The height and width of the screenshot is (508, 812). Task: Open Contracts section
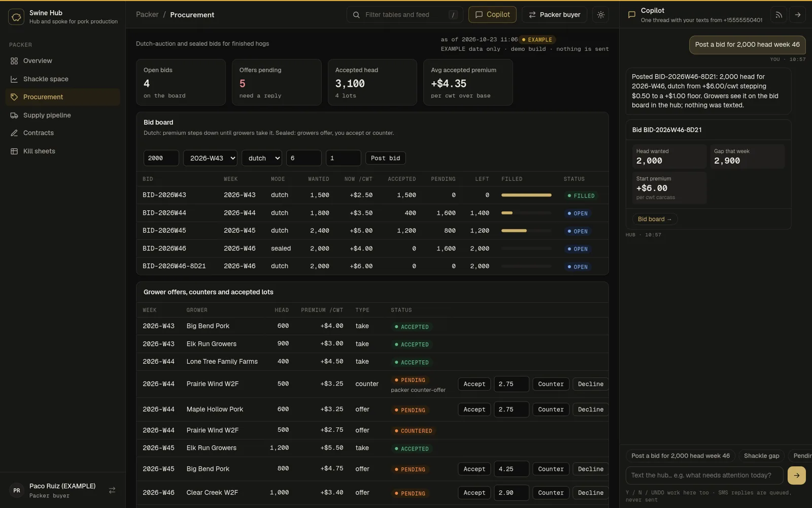[62, 133]
